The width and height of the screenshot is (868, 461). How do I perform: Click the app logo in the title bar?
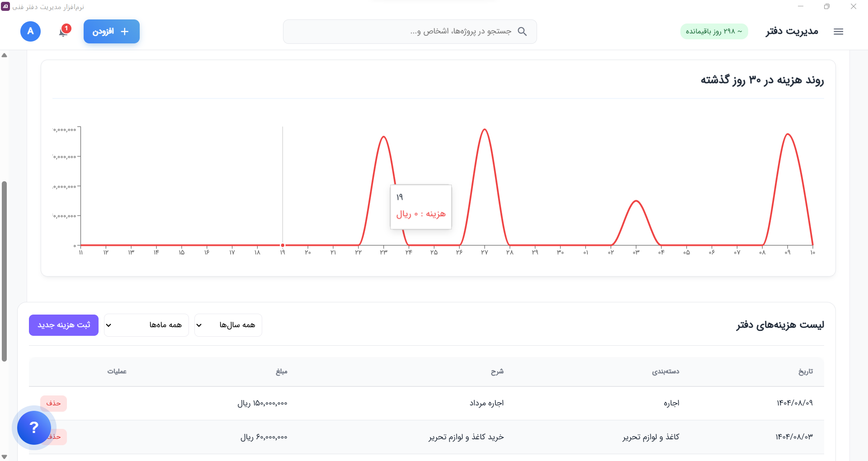coord(5,7)
